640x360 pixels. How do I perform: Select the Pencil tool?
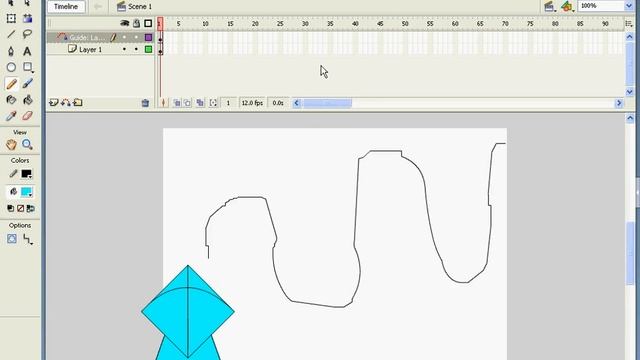[11, 84]
